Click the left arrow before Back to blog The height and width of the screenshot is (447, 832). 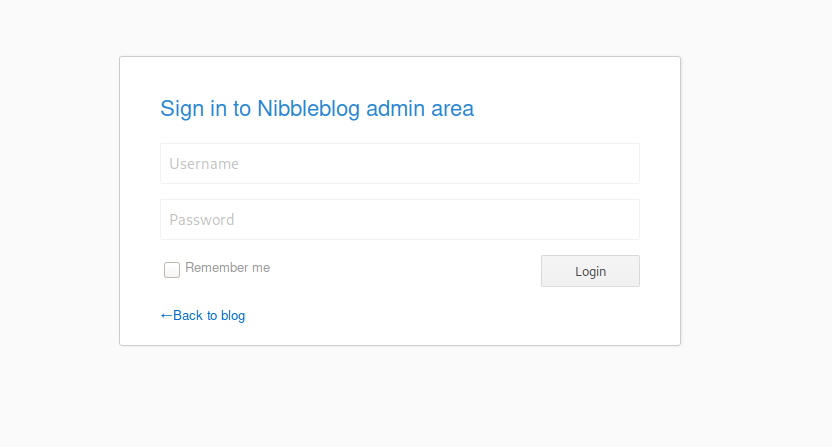click(166, 316)
